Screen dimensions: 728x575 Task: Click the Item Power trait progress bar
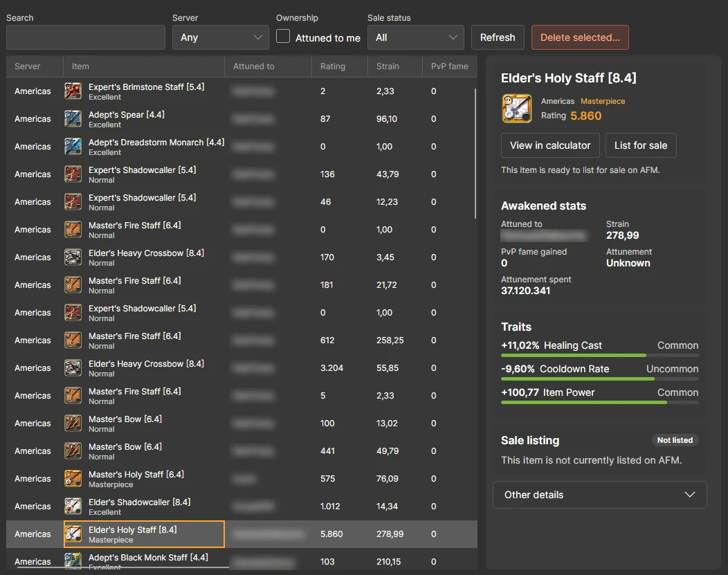point(600,402)
